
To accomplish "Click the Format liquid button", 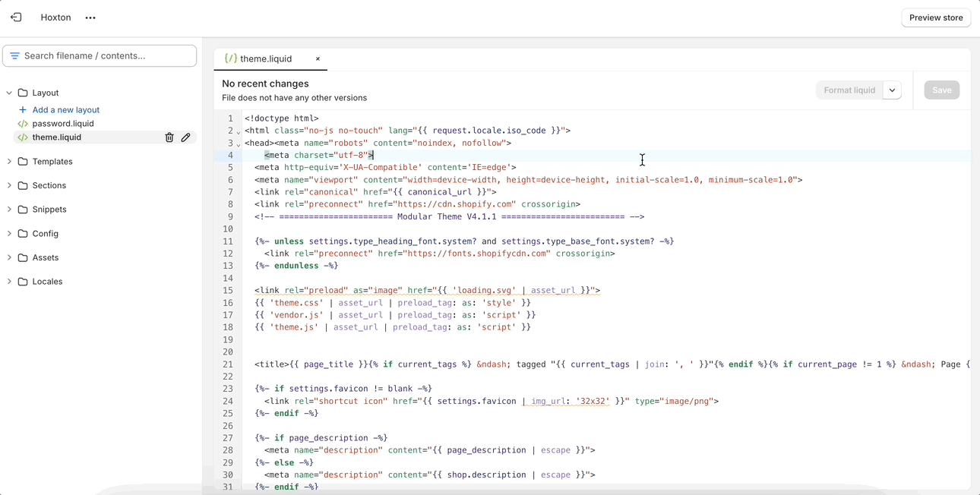I will [849, 90].
